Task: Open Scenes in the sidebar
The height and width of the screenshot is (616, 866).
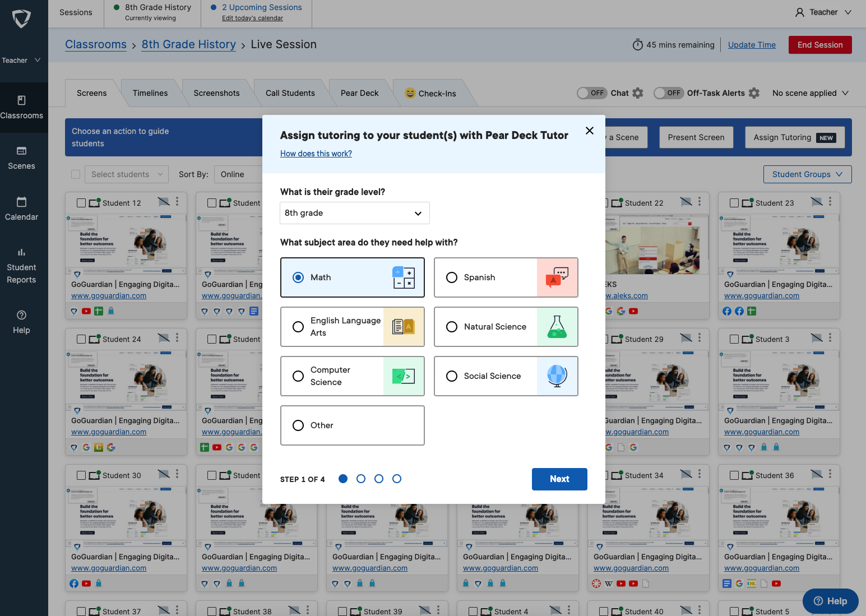Action: tap(21, 158)
